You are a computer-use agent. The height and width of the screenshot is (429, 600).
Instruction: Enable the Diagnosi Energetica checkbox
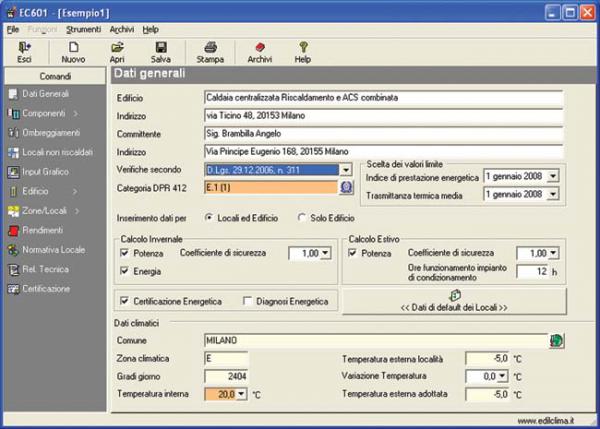pos(247,300)
